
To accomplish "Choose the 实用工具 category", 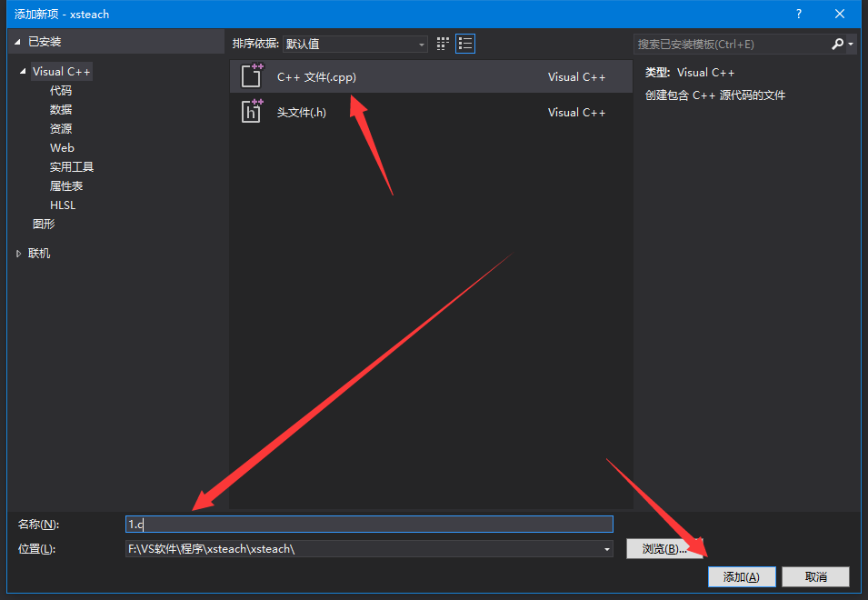I will point(72,167).
